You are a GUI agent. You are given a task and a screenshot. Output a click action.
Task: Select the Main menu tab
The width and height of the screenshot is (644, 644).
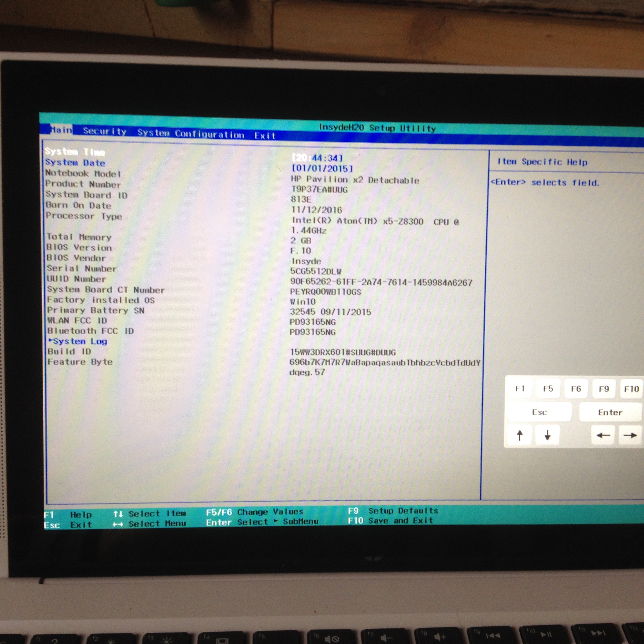[x=61, y=130]
